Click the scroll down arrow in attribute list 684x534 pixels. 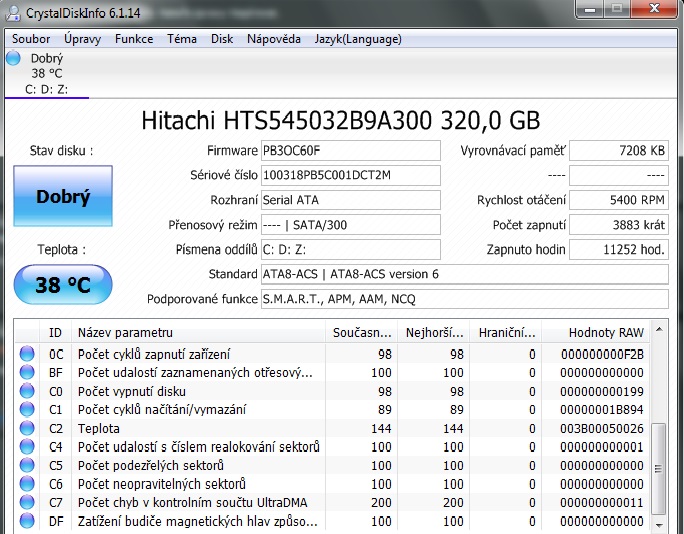pos(658,523)
